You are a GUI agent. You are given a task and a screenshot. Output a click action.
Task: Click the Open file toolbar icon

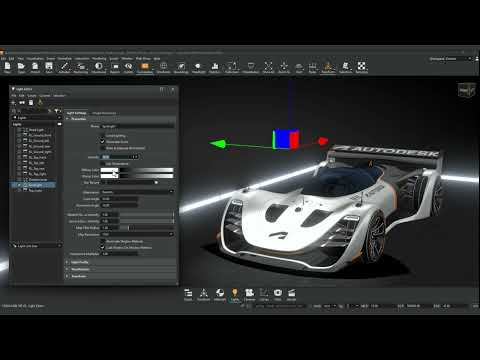coord(21,67)
